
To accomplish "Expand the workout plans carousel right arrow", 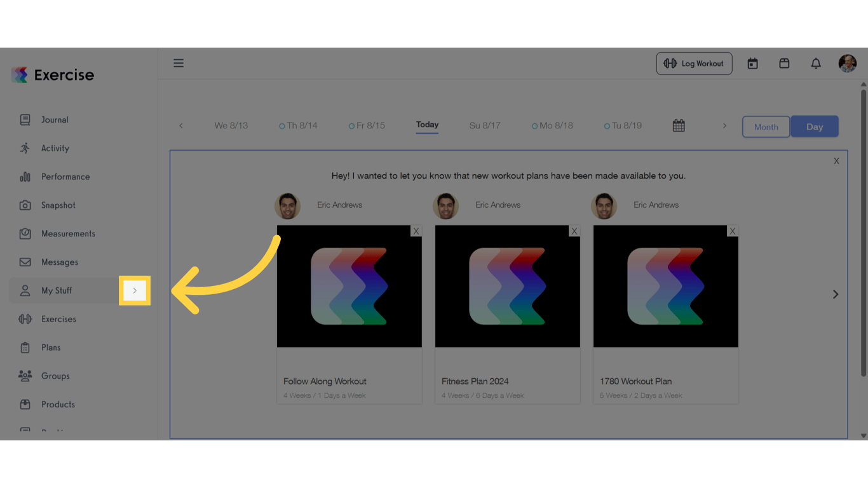I will pos(835,294).
